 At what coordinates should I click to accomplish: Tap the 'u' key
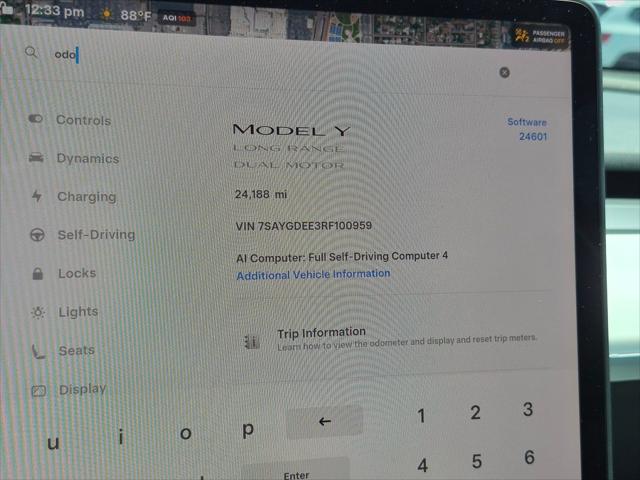pyautogui.click(x=53, y=443)
